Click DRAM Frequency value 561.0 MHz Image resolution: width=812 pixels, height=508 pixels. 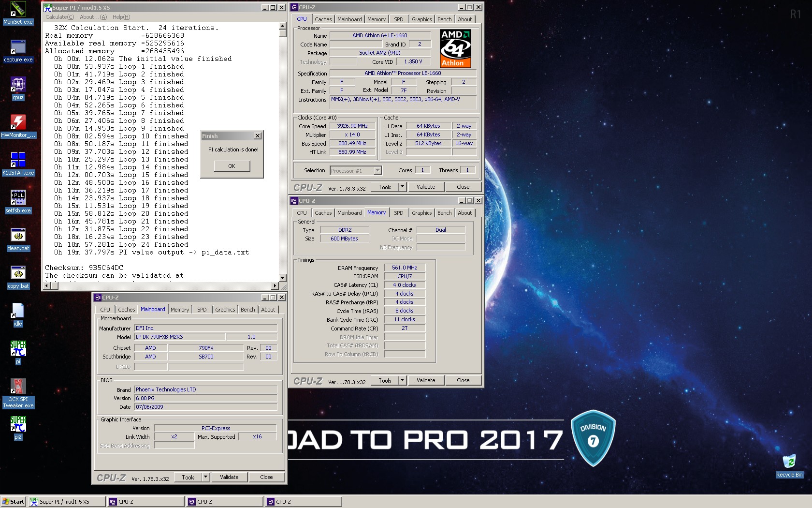click(405, 268)
